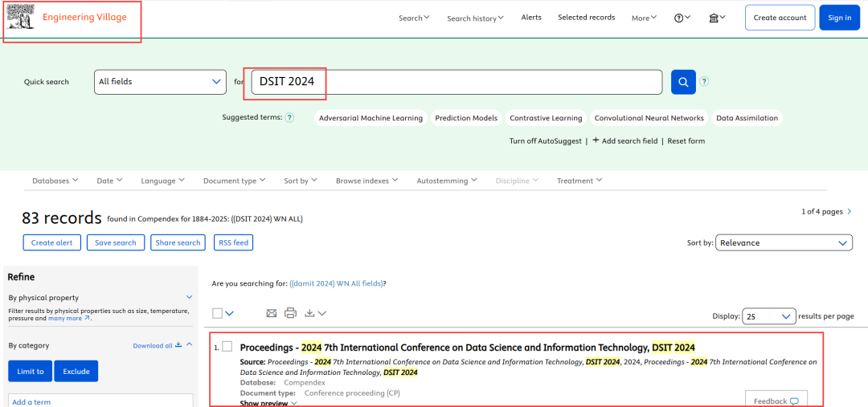This screenshot has height=407, width=868.
Task: Click the blue magnifier search button
Action: [682, 82]
